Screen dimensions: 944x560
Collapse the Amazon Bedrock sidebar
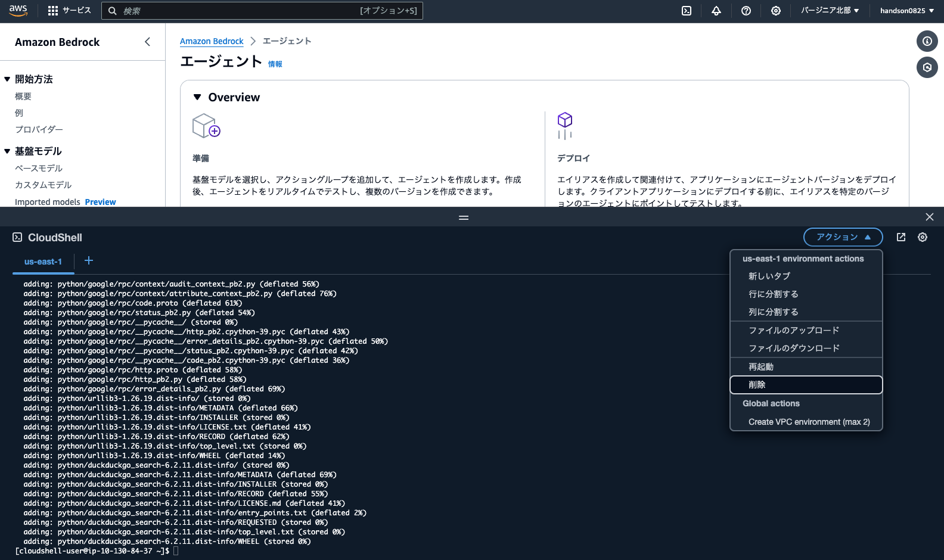coord(147,42)
